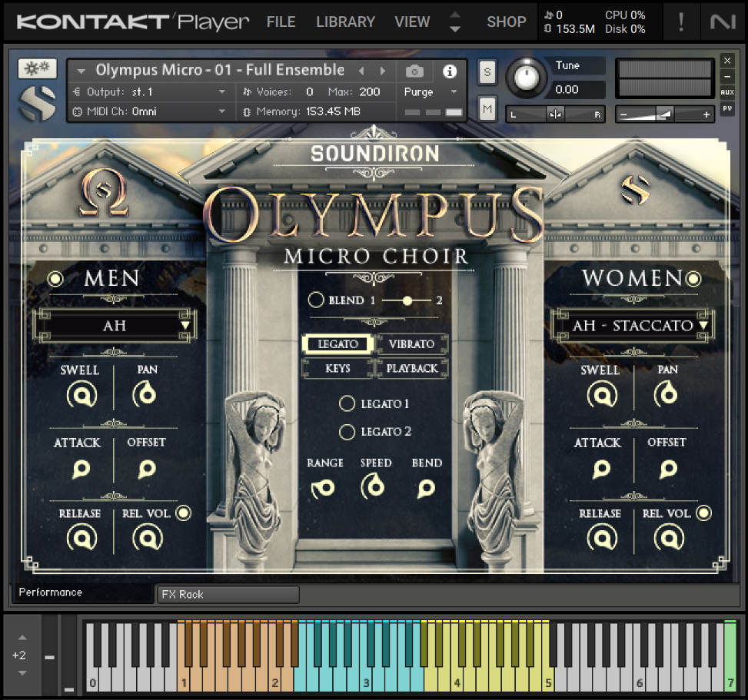Click the Tune knob
Screen dimensions: 748x700
[x=526, y=78]
